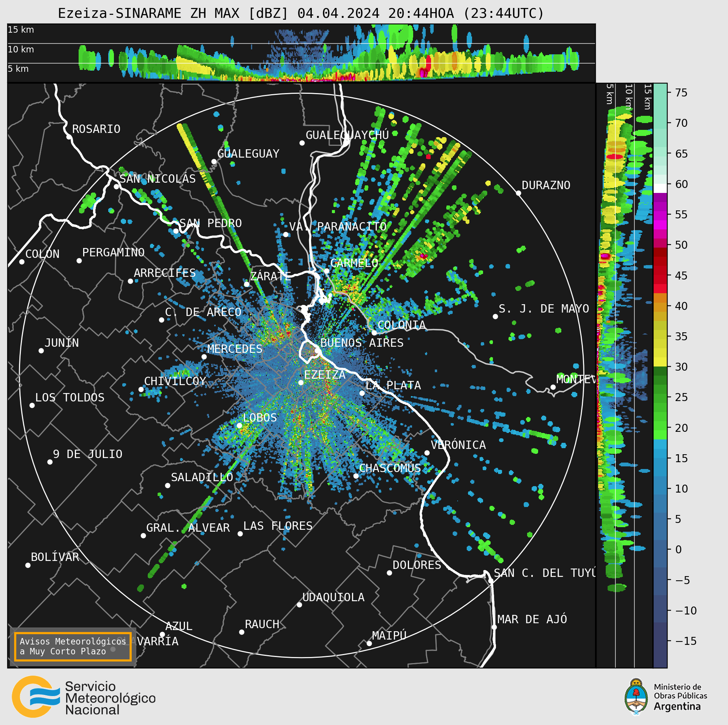728x725 pixels.
Task: Click the 75 dBZ value on color scale
Action: pyautogui.click(x=681, y=93)
